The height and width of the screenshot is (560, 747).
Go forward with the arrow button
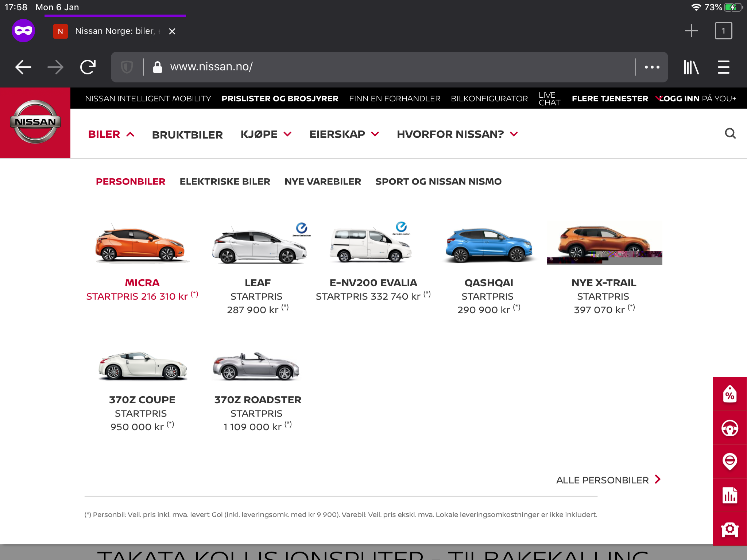point(55,67)
